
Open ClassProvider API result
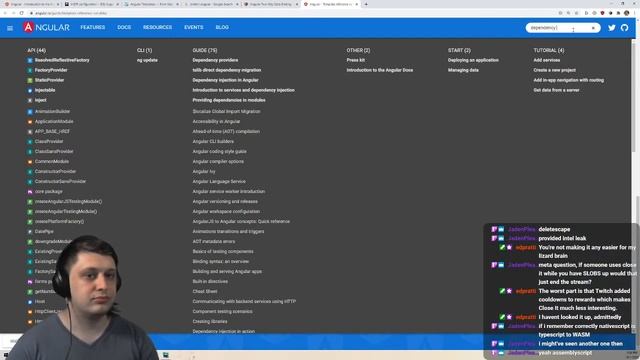click(x=49, y=142)
